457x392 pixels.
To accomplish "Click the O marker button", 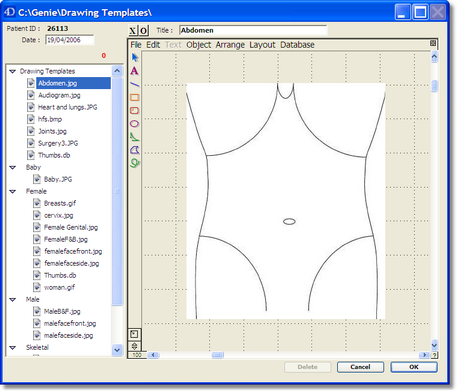I will coord(143,31).
